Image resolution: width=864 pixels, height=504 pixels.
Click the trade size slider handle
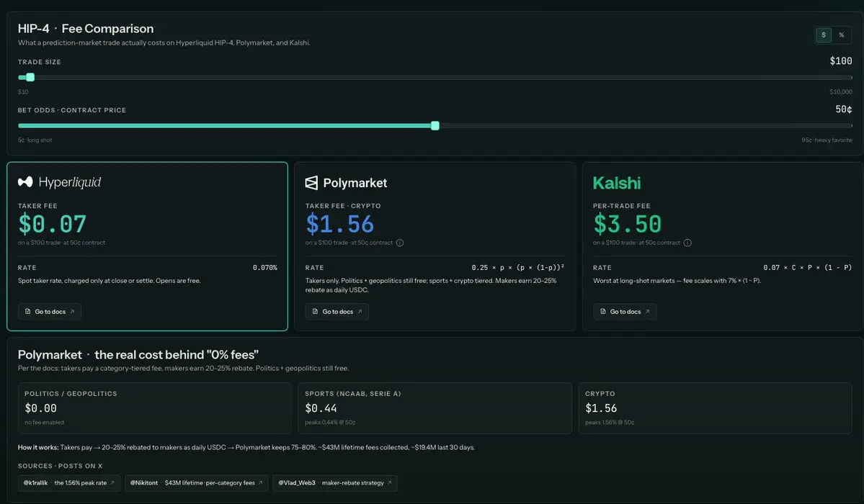click(30, 78)
